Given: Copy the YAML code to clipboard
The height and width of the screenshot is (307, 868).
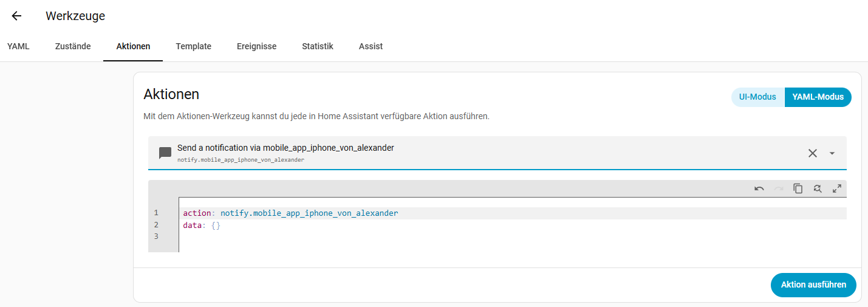Looking at the screenshot, I should [x=798, y=188].
